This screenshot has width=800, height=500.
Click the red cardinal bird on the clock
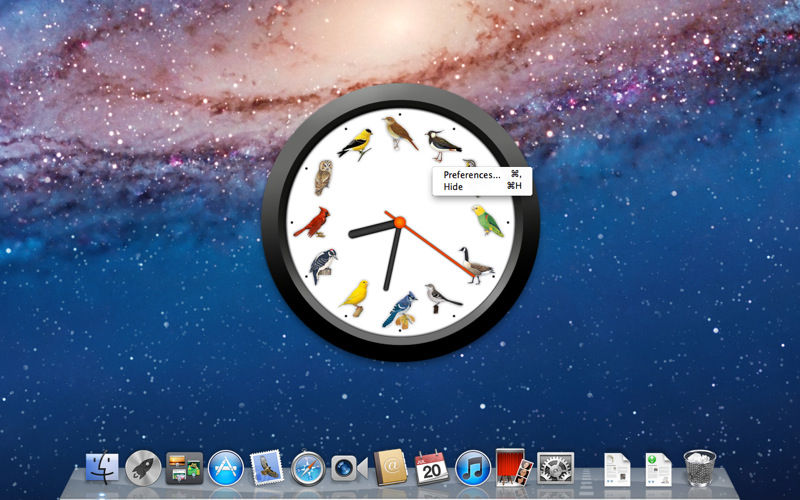[x=312, y=222]
